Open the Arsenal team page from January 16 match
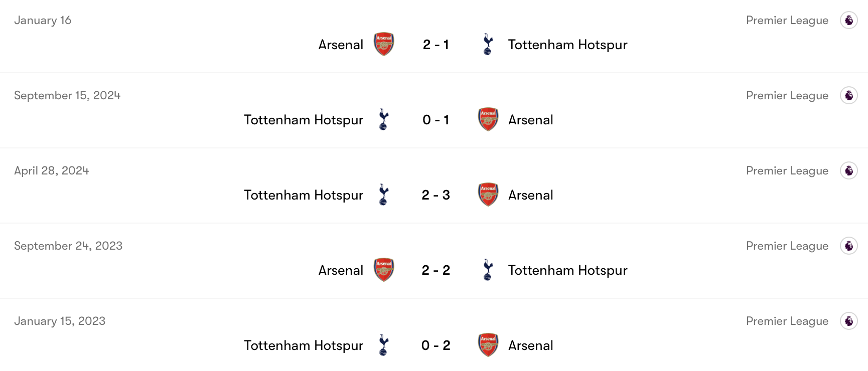The height and width of the screenshot is (371, 868). pyautogui.click(x=341, y=44)
